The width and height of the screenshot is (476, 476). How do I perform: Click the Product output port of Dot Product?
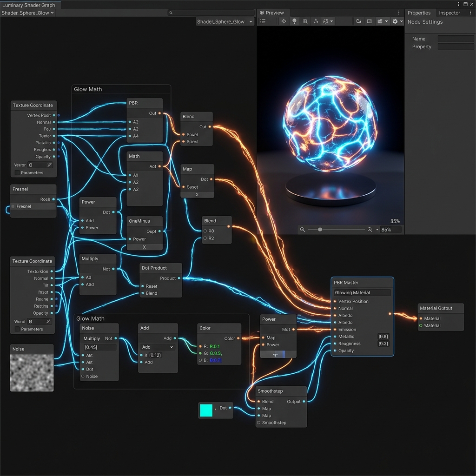pyautogui.click(x=179, y=278)
